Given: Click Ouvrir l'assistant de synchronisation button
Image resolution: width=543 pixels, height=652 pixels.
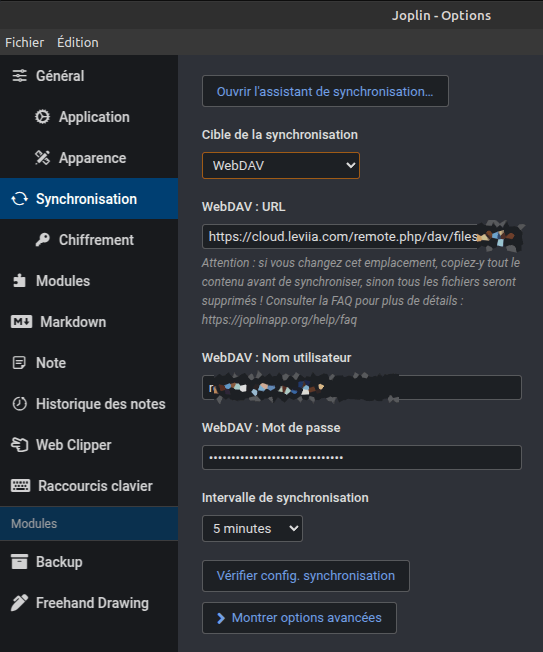Looking at the screenshot, I should (325, 91).
